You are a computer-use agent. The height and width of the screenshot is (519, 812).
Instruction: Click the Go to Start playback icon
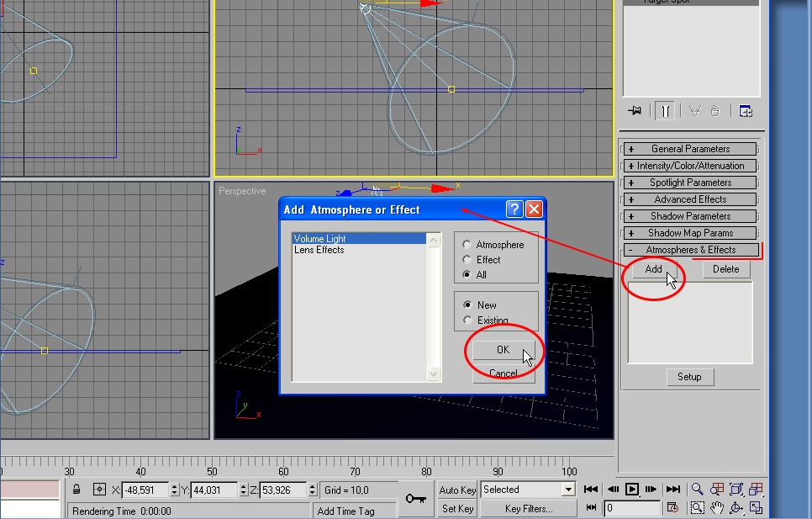pos(591,489)
